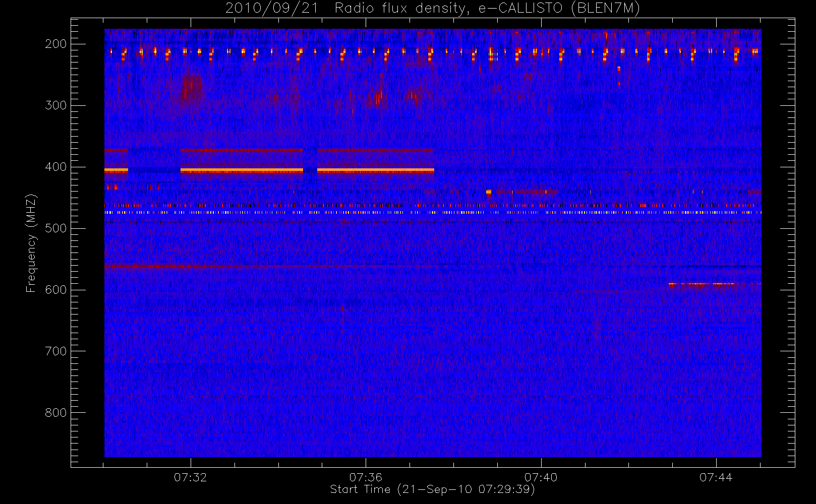Click the 500 frequency tick label

pyautogui.click(x=56, y=228)
